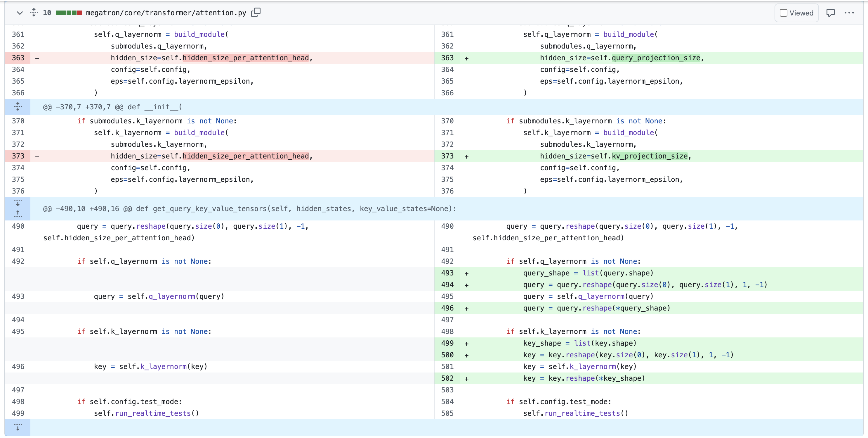Copy the file path attention.py icon
The height and width of the screenshot is (438, 868).
coord(256,13)
